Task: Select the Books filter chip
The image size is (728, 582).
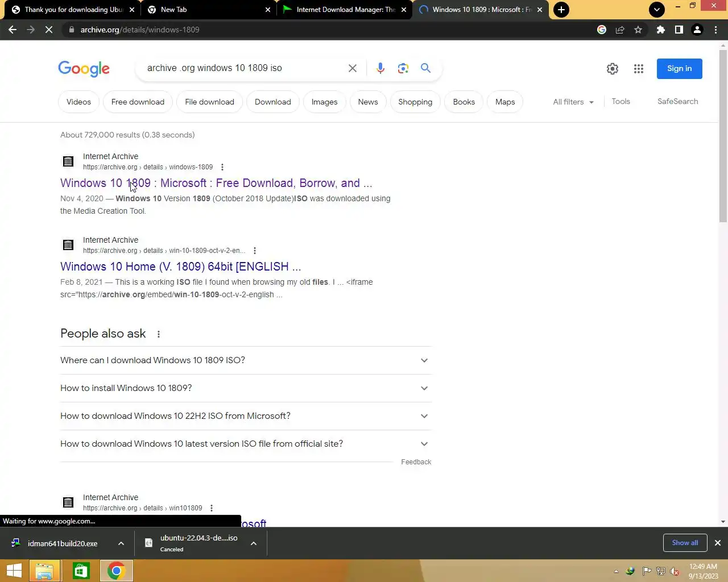Action: click(x=464, y=102)
